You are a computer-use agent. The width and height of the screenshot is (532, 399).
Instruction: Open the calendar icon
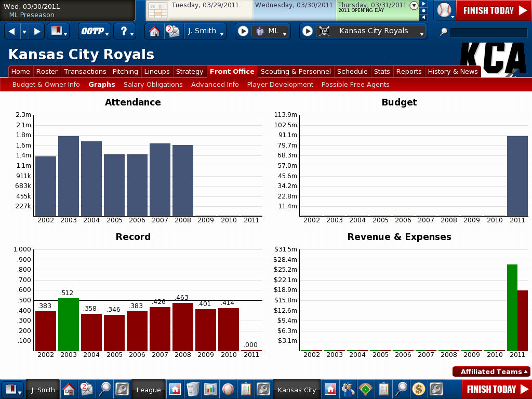pyautogui.click(x=158, y=10)
